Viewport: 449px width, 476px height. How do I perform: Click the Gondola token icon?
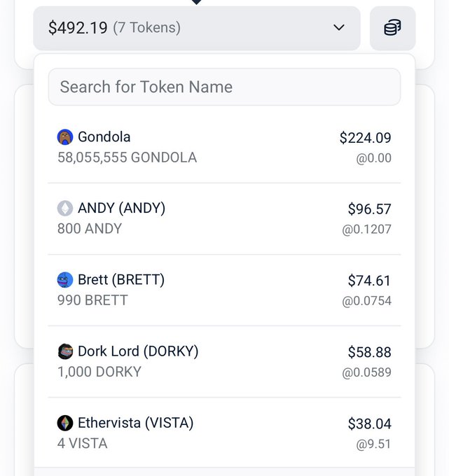click(65, 137)
